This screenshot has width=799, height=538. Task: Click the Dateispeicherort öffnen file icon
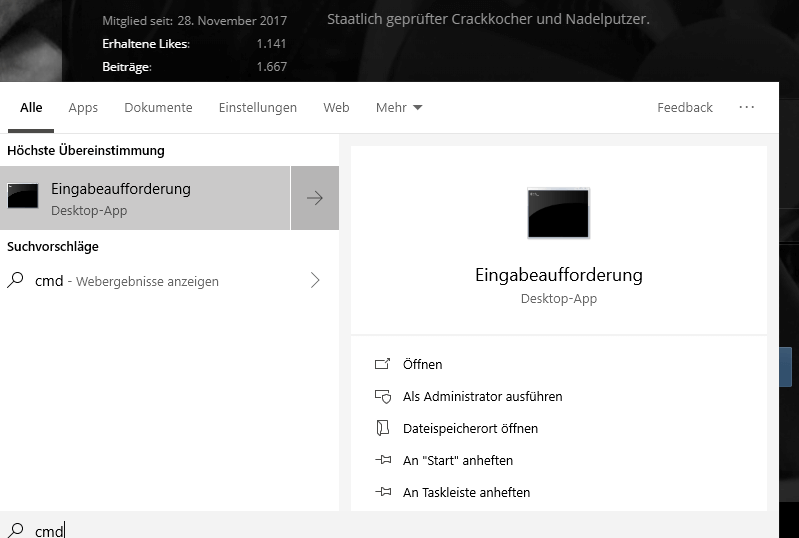point(382,428)
